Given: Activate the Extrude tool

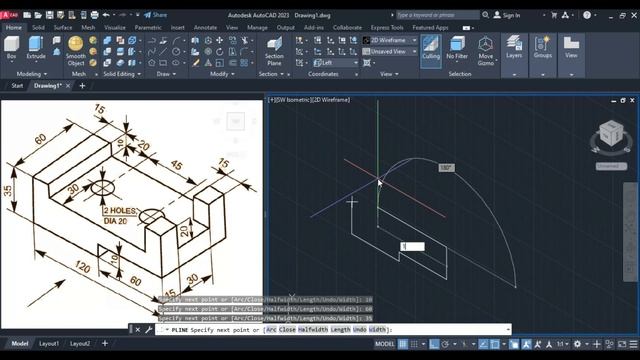Looking at the screenshot, I should pyautogui.click(x=36, y=48).
